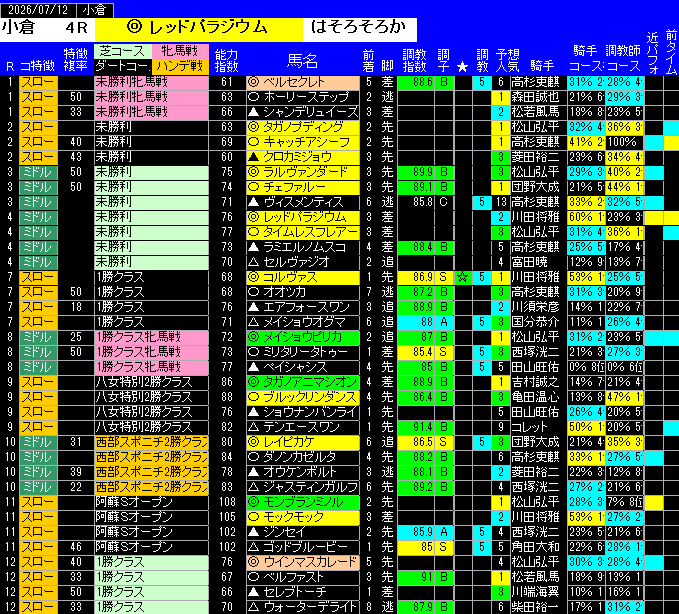Select horse ウォーターデライト
The width and height of the screenshot is (679, 614).
(303, 607)
